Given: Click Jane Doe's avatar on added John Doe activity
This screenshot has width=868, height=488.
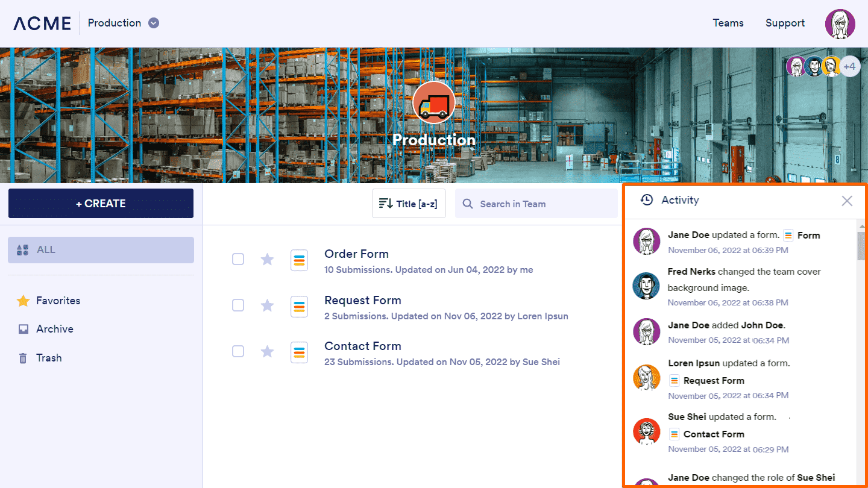Looking at the screenshot, I should coord(647,332).
